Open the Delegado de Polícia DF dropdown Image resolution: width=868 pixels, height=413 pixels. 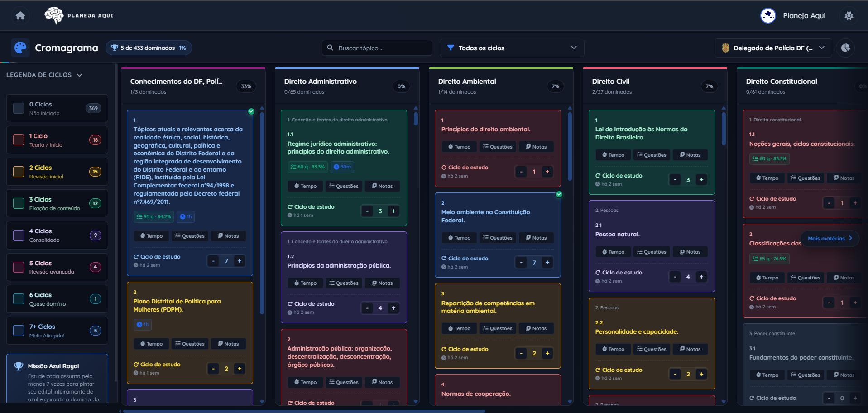773,48
